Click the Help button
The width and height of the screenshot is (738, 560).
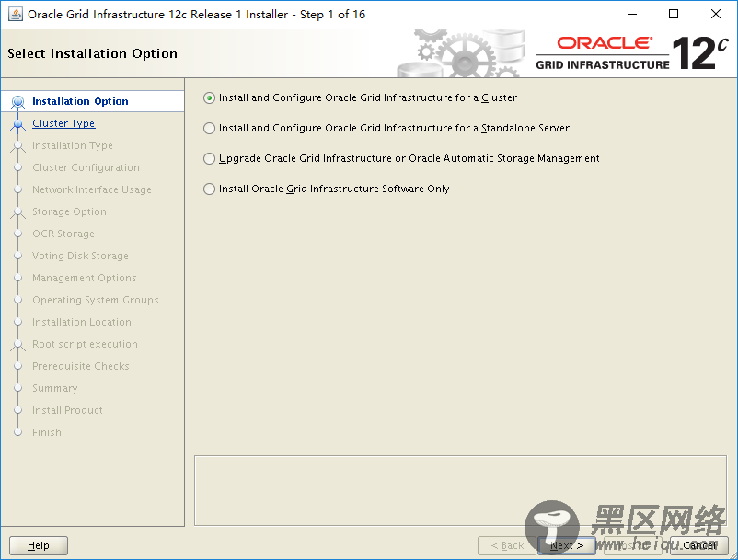(39, 545)
